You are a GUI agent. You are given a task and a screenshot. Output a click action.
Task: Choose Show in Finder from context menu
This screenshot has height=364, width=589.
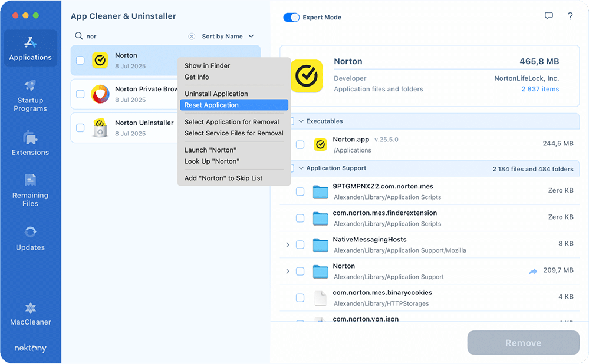click(x=234, y=65)
